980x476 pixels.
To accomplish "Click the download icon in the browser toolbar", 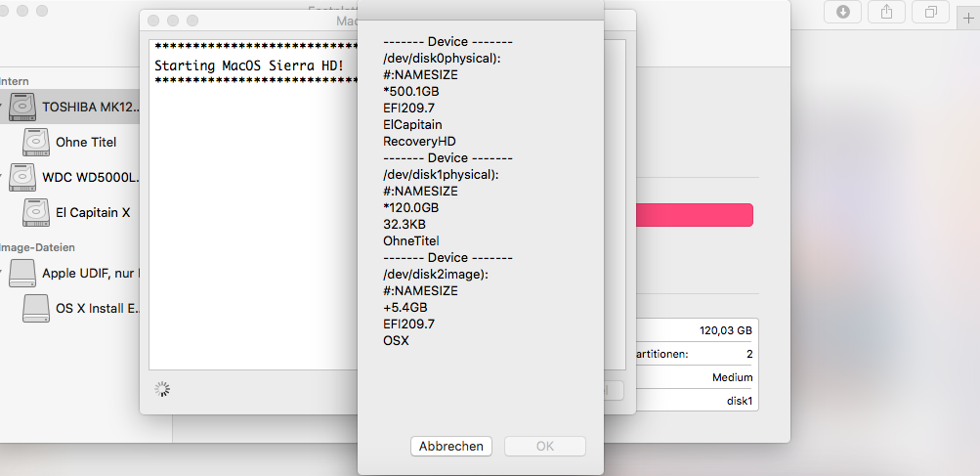I will 842,12.
